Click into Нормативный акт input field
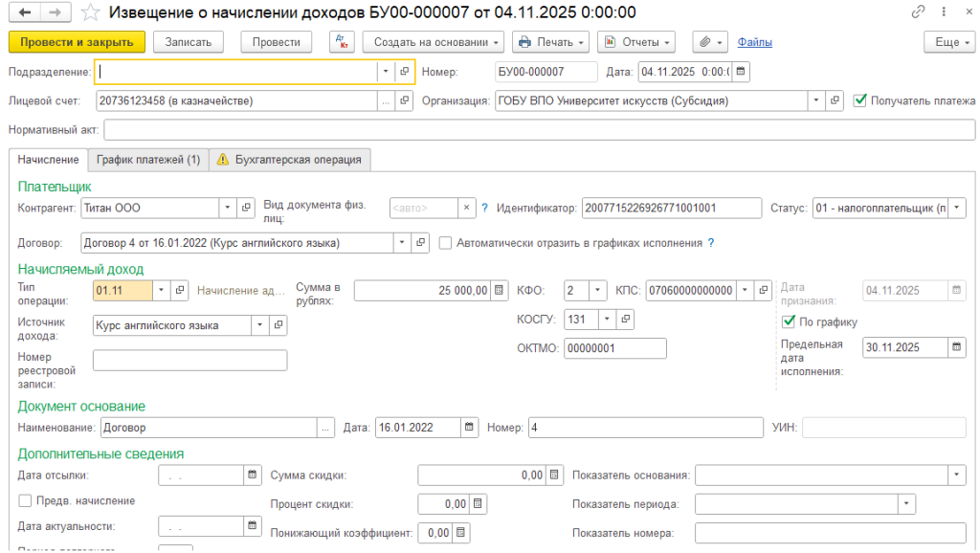The image size is (980, 553). click(x=532, y=129)
